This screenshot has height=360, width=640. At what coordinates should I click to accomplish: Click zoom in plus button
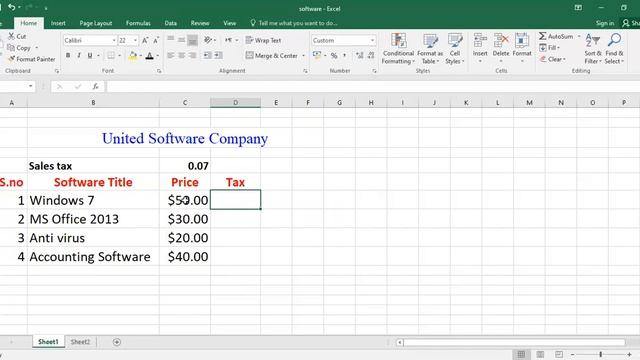(629, 354)
